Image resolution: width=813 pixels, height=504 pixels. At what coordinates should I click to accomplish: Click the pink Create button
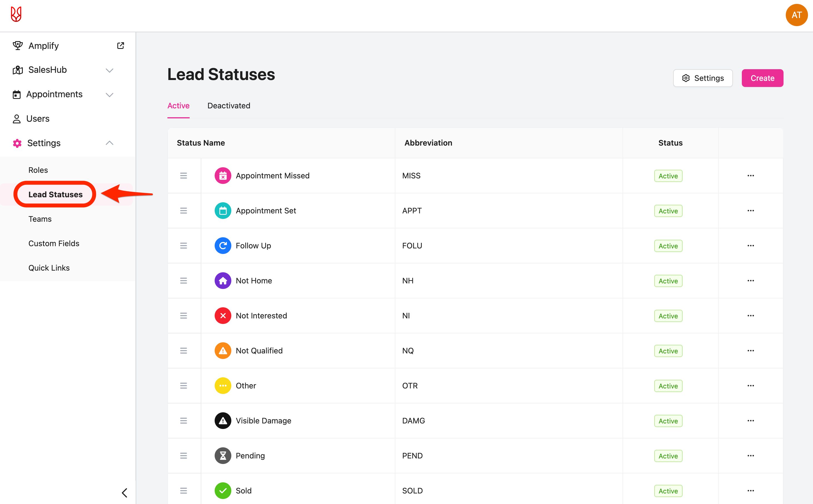762,78
